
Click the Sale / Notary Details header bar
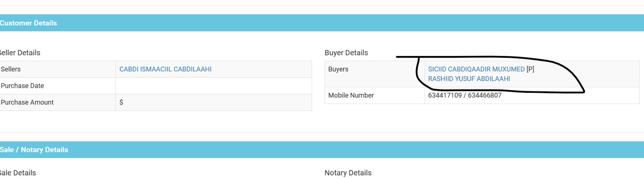point(322,150)
